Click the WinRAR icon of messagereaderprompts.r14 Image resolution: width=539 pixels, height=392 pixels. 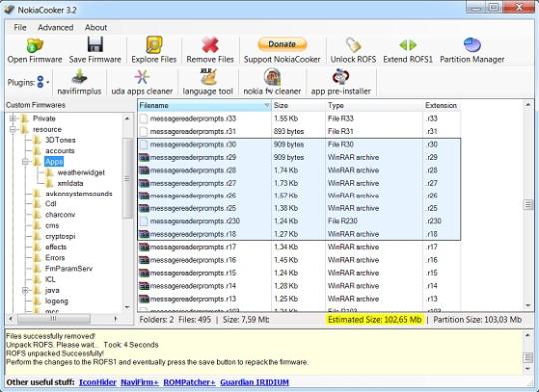point(144,286)
